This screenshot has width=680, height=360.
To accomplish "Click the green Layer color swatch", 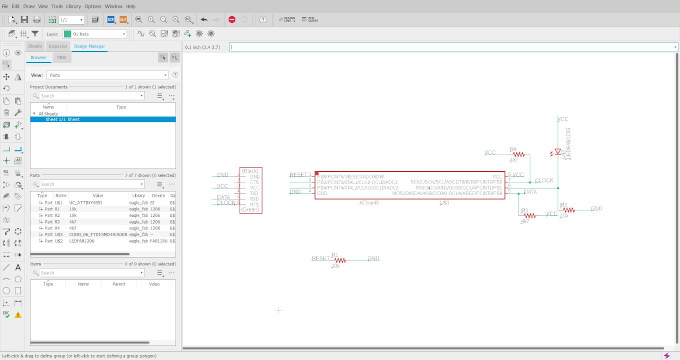I will pos(68,34).
